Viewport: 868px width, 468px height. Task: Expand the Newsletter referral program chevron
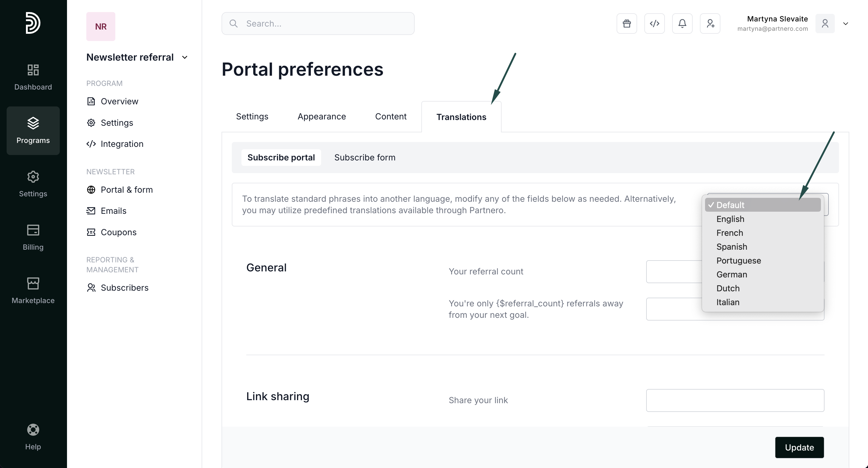click(185, 58)
